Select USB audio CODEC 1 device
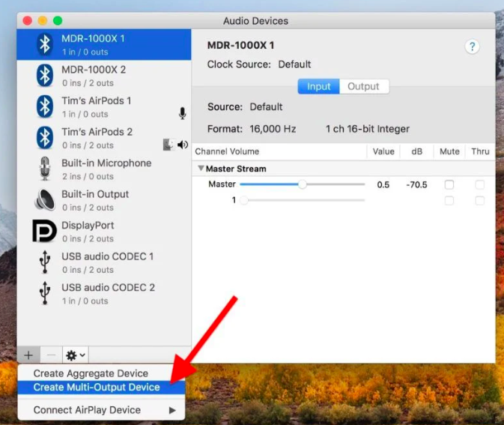Viewport: 504px width, 425px height. coord(104,262)
